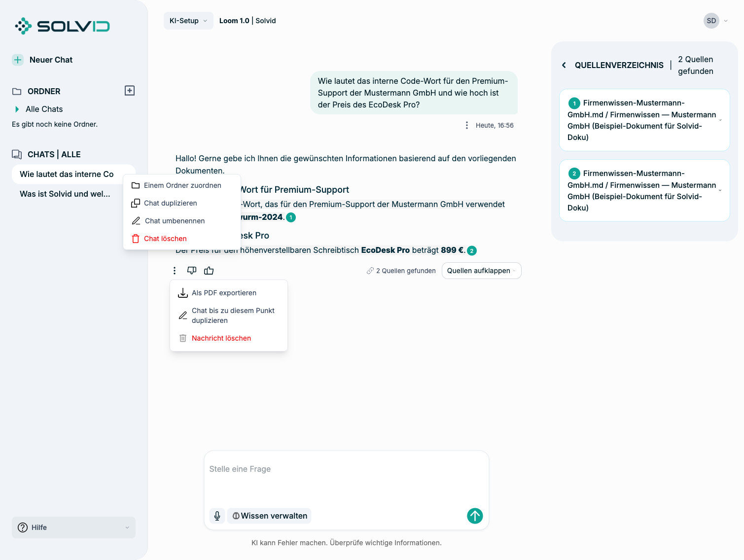Click the Solvid logo
Image resolution: width=744 pixels, height=560 pixels.
point(62,26)
